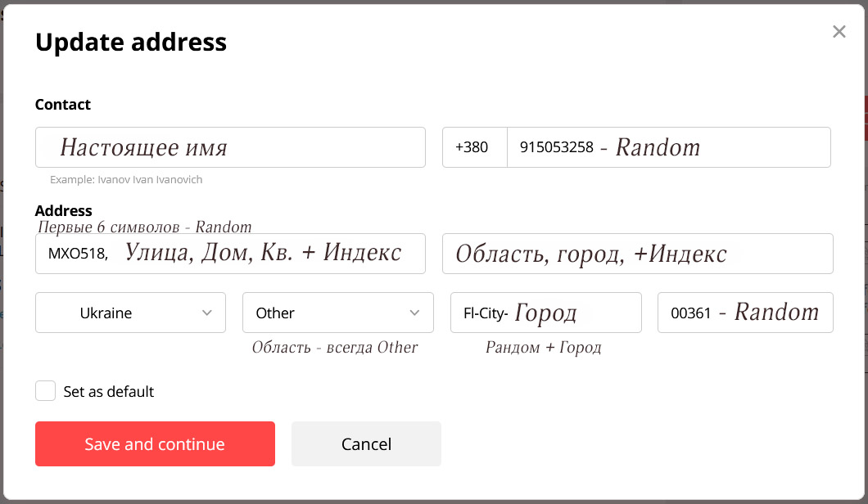The image size is (868, 504).
Task: Focus the second address line field
Action: coord(637,254)
